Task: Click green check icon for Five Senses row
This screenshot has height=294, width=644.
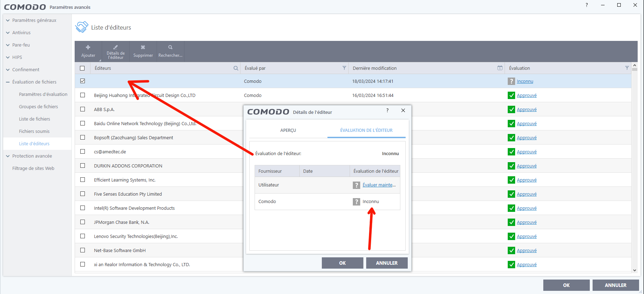Action: pos(511,194)
